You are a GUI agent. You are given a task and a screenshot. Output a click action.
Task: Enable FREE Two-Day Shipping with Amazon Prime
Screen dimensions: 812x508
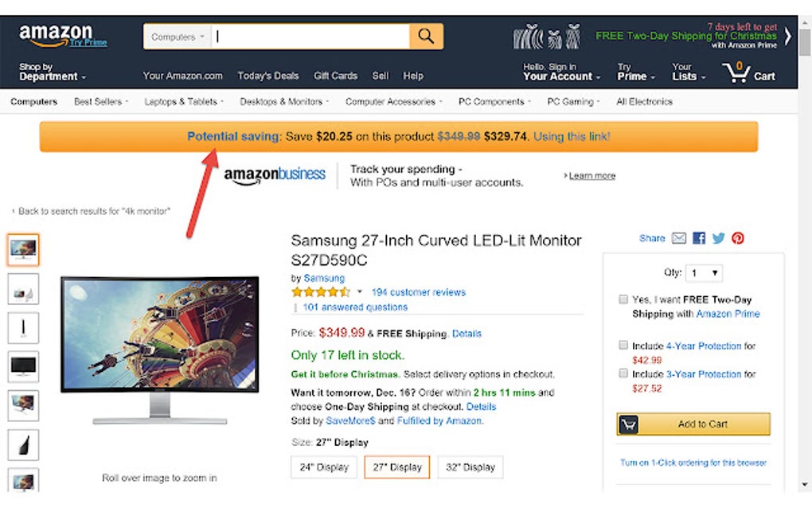click(x=623, y=299)
